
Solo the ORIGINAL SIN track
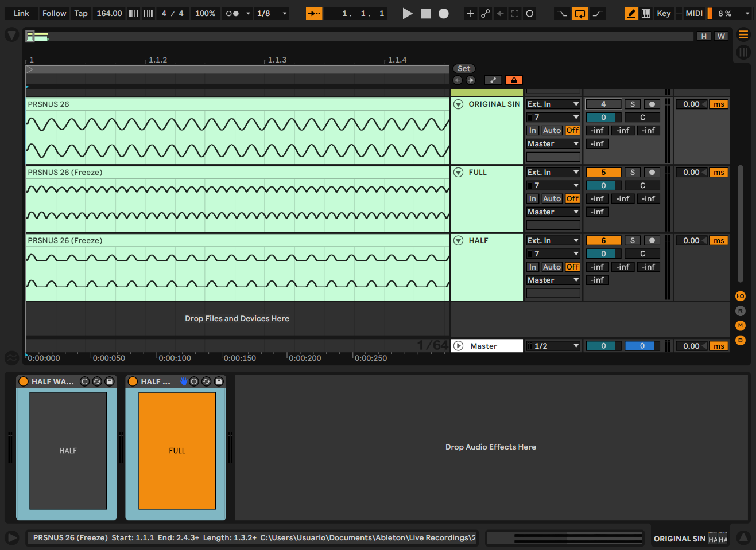632,104
